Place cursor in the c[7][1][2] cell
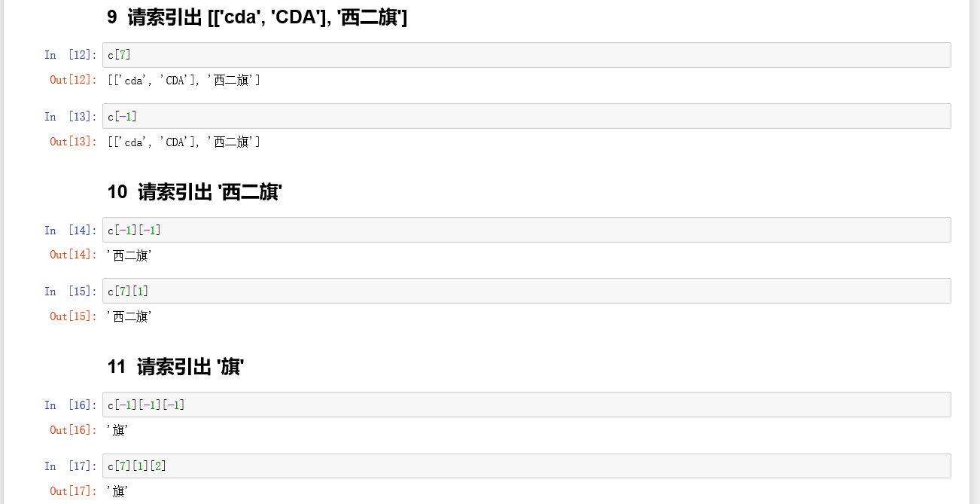The width and height of the screenshot is (980, 504). point(526,466)
